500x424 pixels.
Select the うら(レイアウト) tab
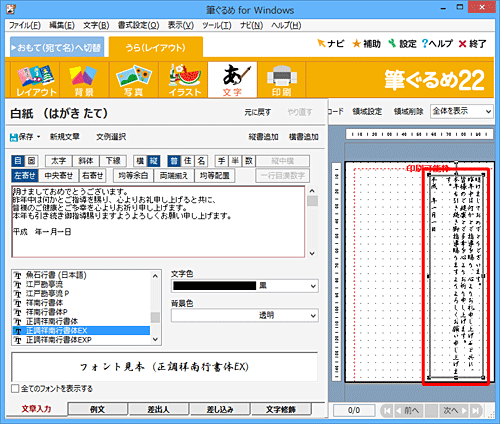coord(156,47)
